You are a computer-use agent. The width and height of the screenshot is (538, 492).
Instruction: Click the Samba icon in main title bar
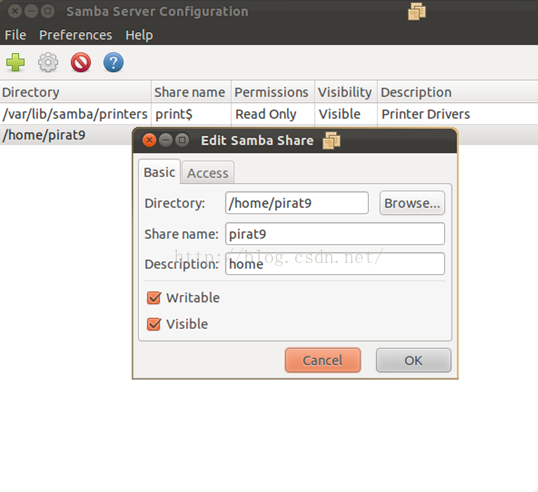click(x=417, y=11)
